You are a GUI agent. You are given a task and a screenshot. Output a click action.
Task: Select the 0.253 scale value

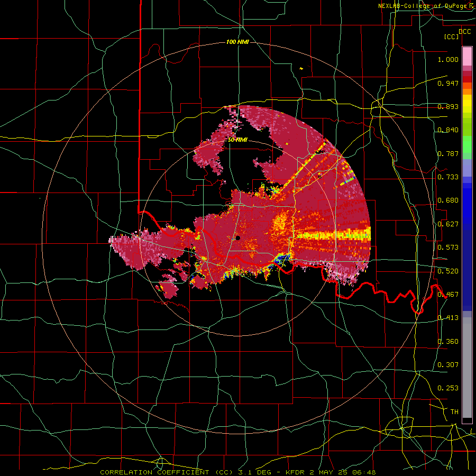448,388
